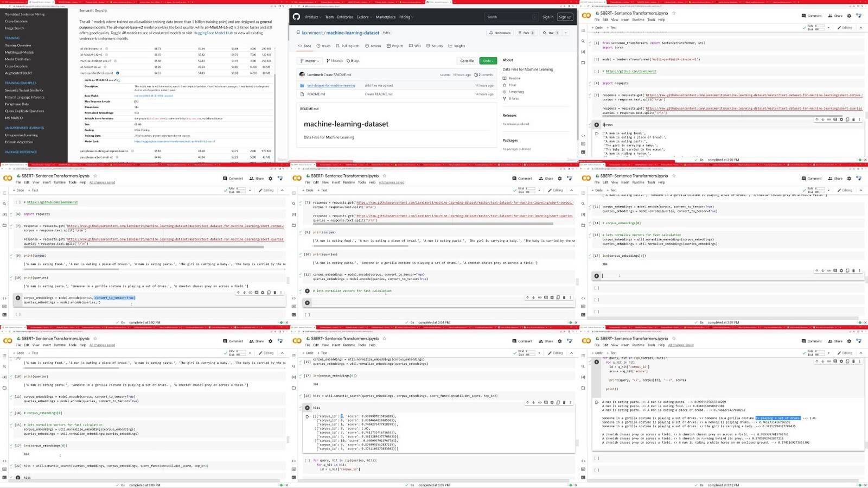The height and width of the screenshot is (488, 868).
Task: Expand the Pricing dropdown in GitHub header
Action: (406, 17)
